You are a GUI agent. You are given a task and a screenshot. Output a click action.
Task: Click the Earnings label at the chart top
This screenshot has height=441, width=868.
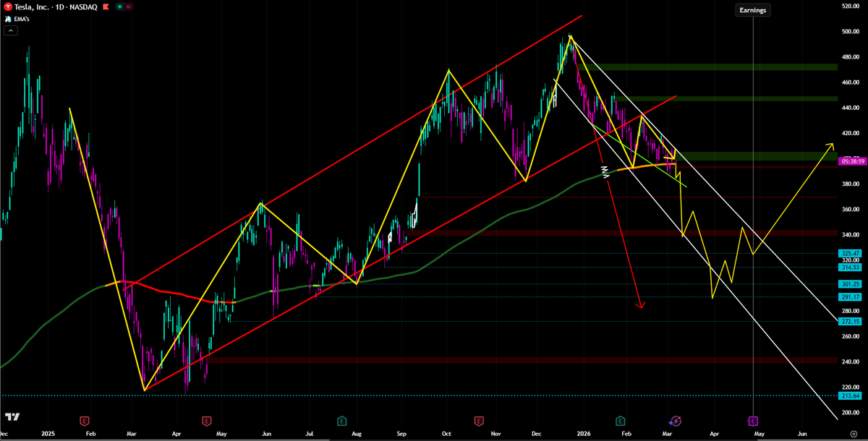click(753, 10)
